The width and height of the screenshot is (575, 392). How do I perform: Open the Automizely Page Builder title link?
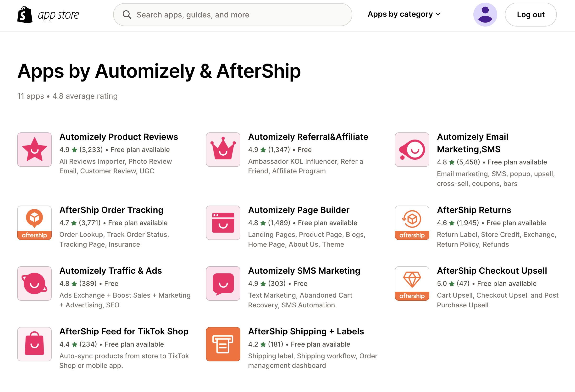pyautogui.click(x=299, y=210)
